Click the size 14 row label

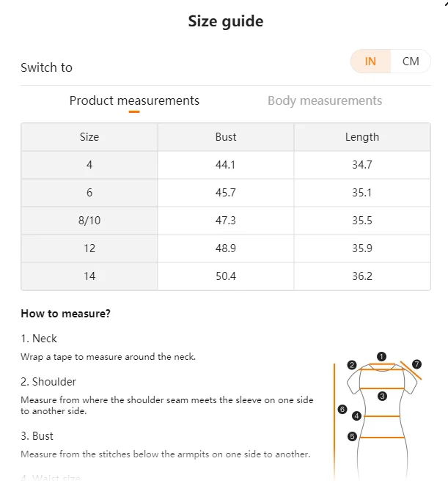(x=89, y=276)
